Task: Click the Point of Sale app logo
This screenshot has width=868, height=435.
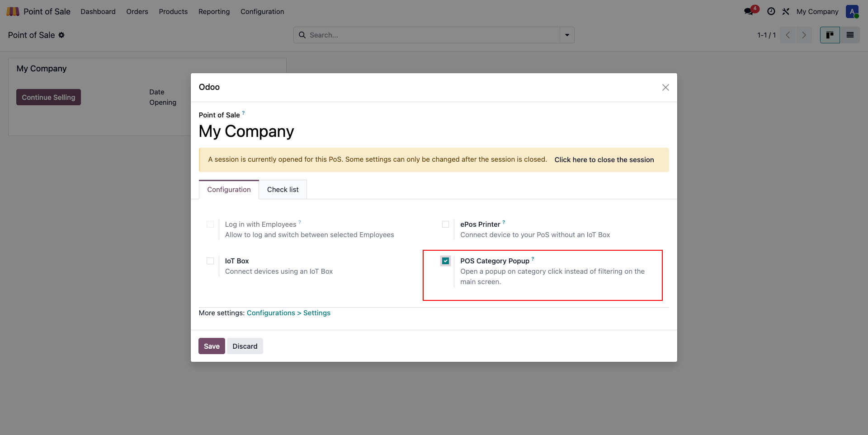Action: [13, 11]
